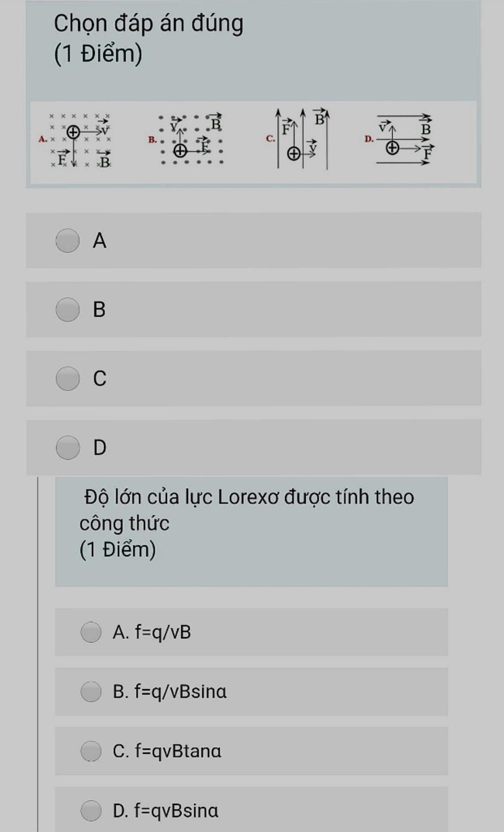Click diagram C with vertical field lines

298,139
